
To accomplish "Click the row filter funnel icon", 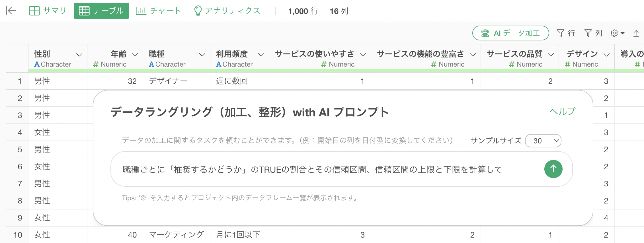I will [561, 33].
